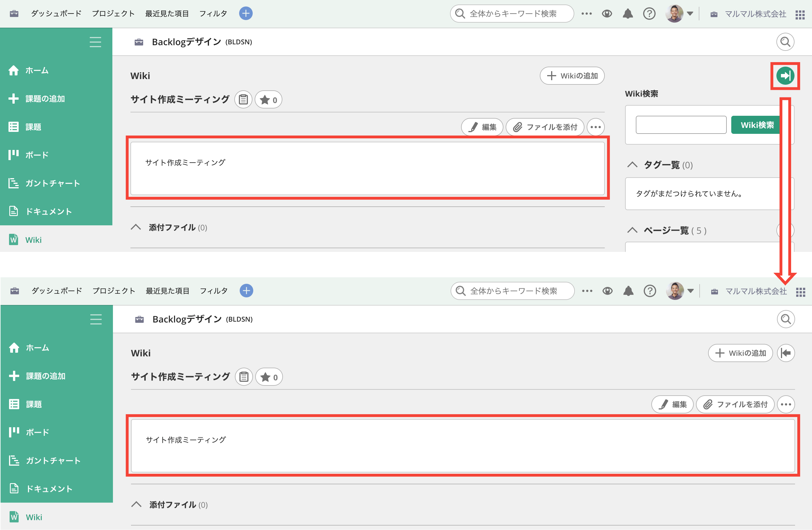The image size is (812, 530).
Task: Click the project search magnifier in the top screenshot
Action: 785,42
